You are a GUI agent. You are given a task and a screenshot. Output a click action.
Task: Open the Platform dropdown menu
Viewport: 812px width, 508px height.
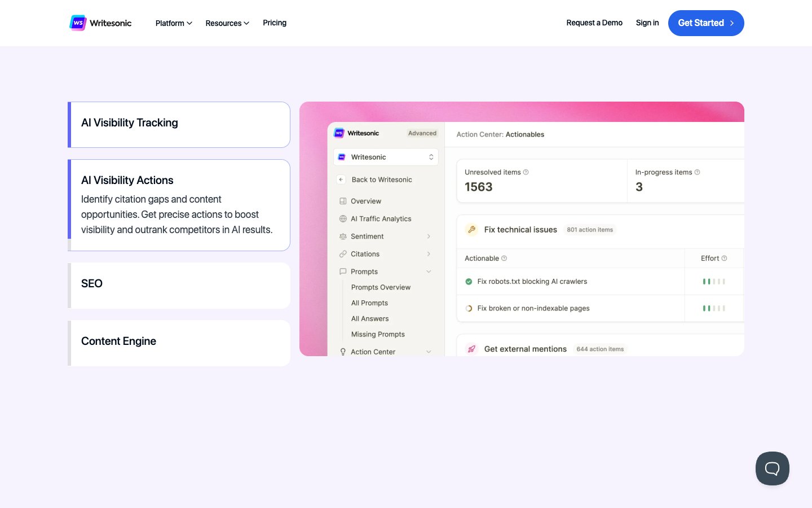[x=174, y=23]
